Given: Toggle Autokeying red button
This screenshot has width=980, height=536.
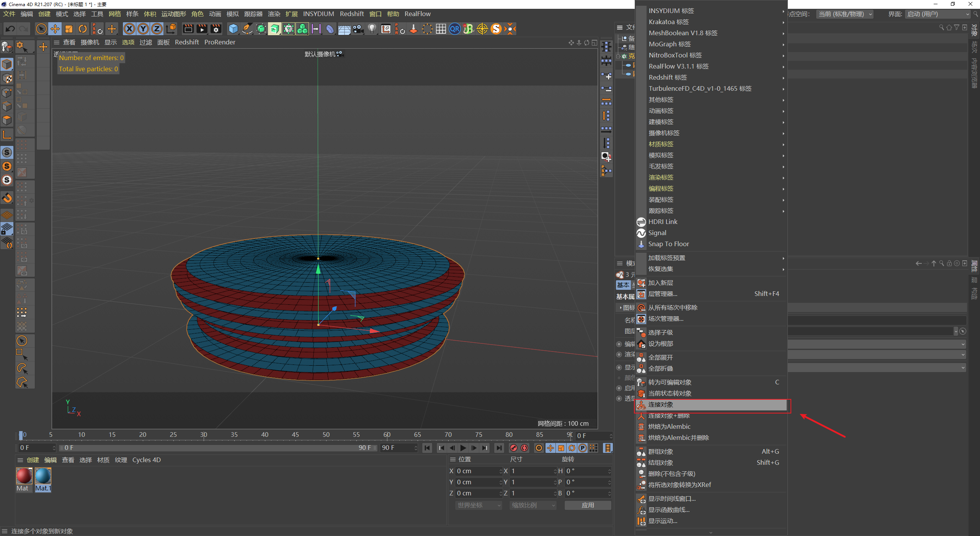Looking at the screenshot, I should point(525,448).
